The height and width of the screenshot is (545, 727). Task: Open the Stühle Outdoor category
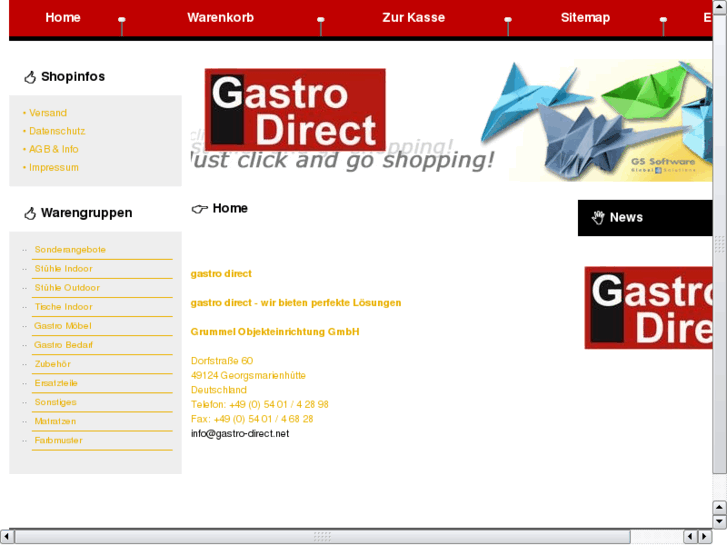pos(67,288)
